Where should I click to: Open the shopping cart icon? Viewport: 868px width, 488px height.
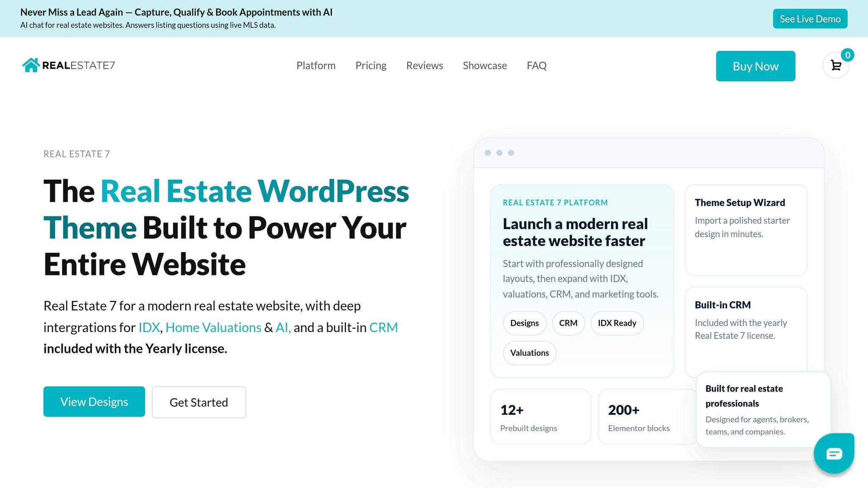point(836,65)
